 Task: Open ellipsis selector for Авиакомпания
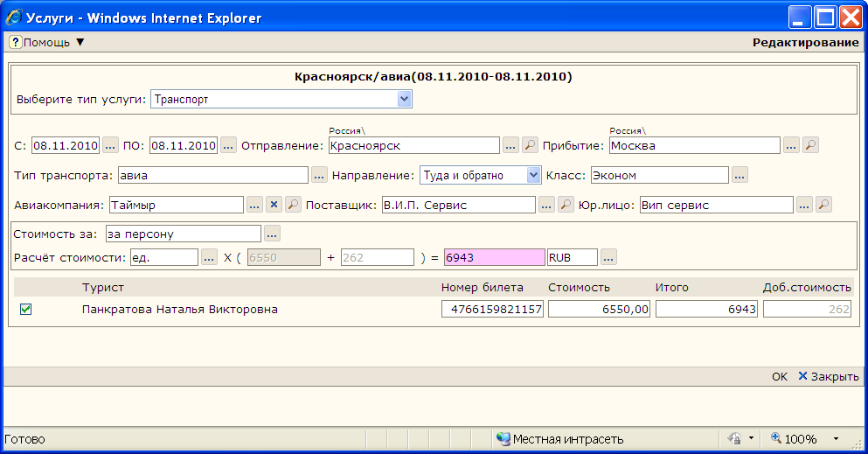(x=254, y=205)
